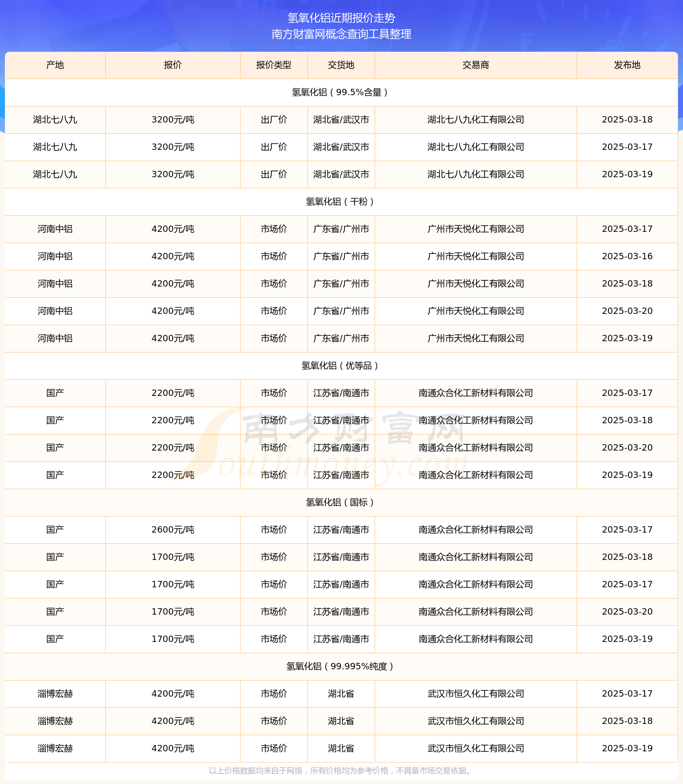Click date 2025-03-17 in the 1700元/吨 row
The height and width of the screenshot is (784, 683).
click(x=627, y=584)
